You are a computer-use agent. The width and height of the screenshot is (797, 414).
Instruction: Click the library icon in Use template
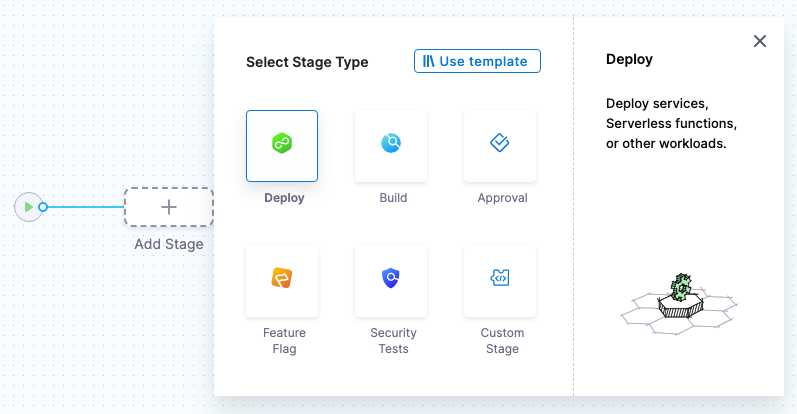coord(428,61)
